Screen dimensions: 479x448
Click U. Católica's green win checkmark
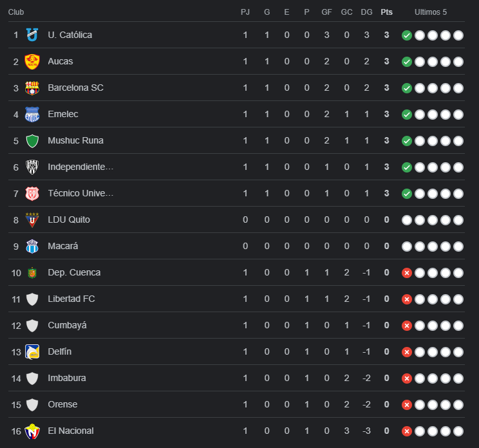[406, 35]
